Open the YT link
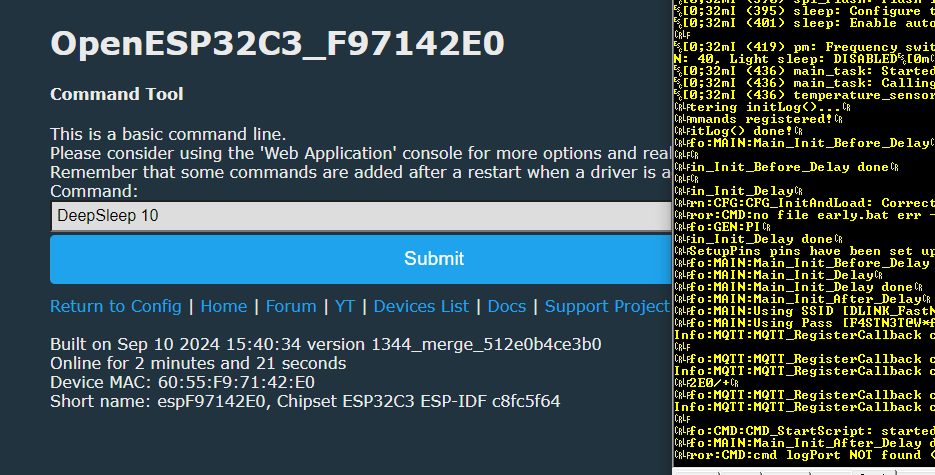 tap(345, 306)
